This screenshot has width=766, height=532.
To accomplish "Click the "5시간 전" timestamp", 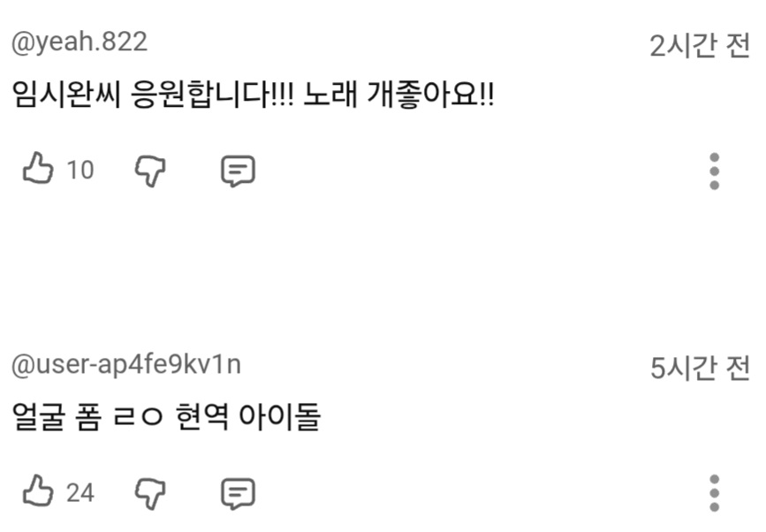I will point(699,368).
